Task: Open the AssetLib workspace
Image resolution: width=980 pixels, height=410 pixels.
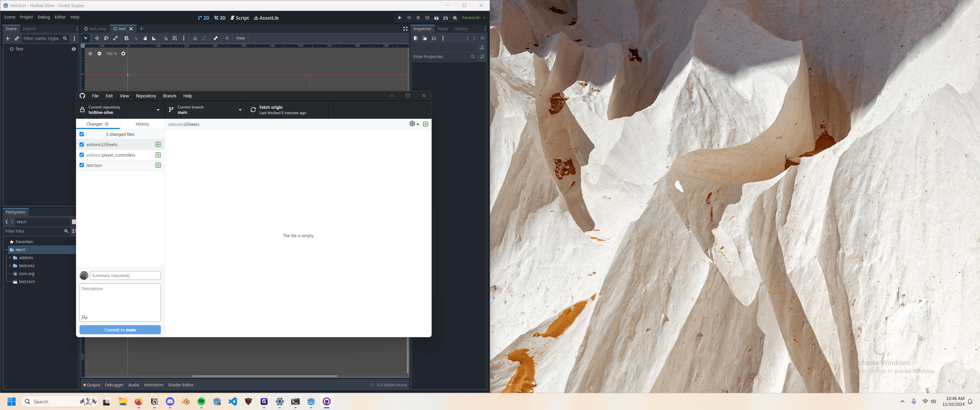Action: tap(266, 18)
